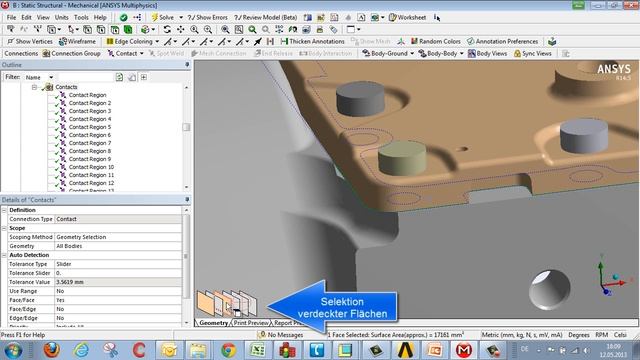Toggle Sync Views

(533, 53)
